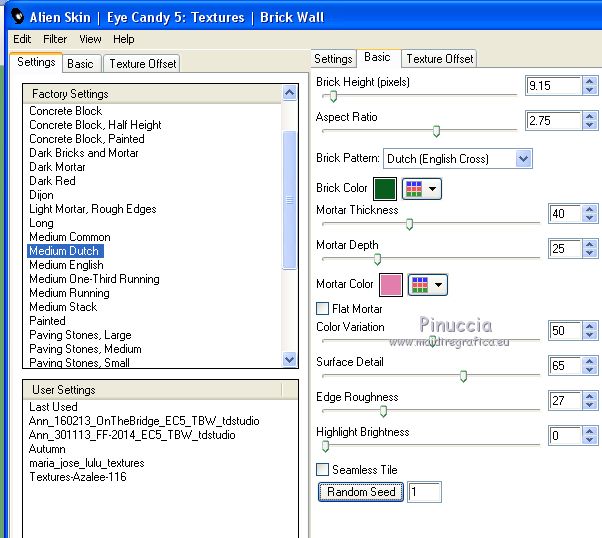Increase Aspect Ratio with up arrow
The width and height of the screenshot is (602, 538).
(590, 116)
